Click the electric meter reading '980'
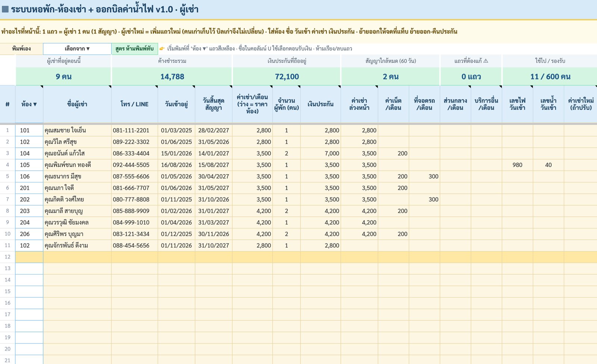Viewport: 597px width, 364px height. coord(517,165)
